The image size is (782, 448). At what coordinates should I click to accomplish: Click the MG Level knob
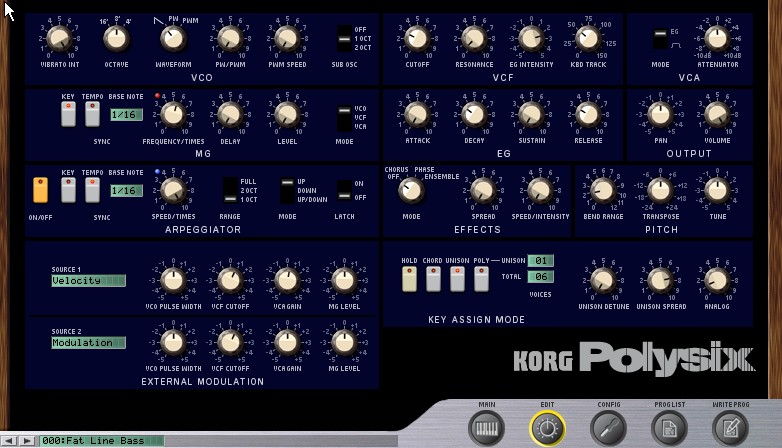[287, 115]
